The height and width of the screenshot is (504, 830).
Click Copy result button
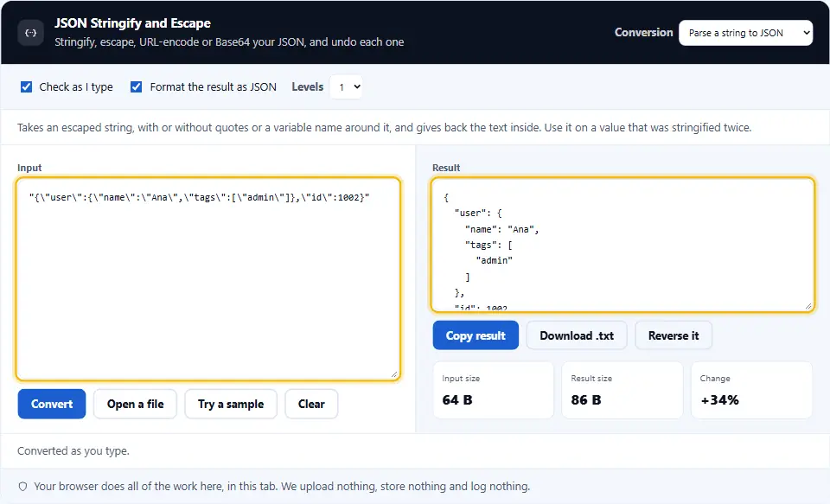coord(476,335)
